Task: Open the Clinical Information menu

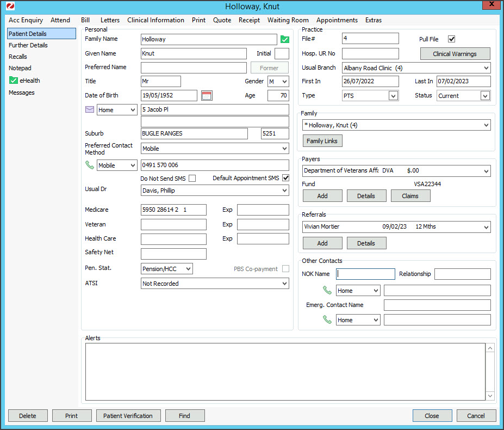Action: coord(155,20)
